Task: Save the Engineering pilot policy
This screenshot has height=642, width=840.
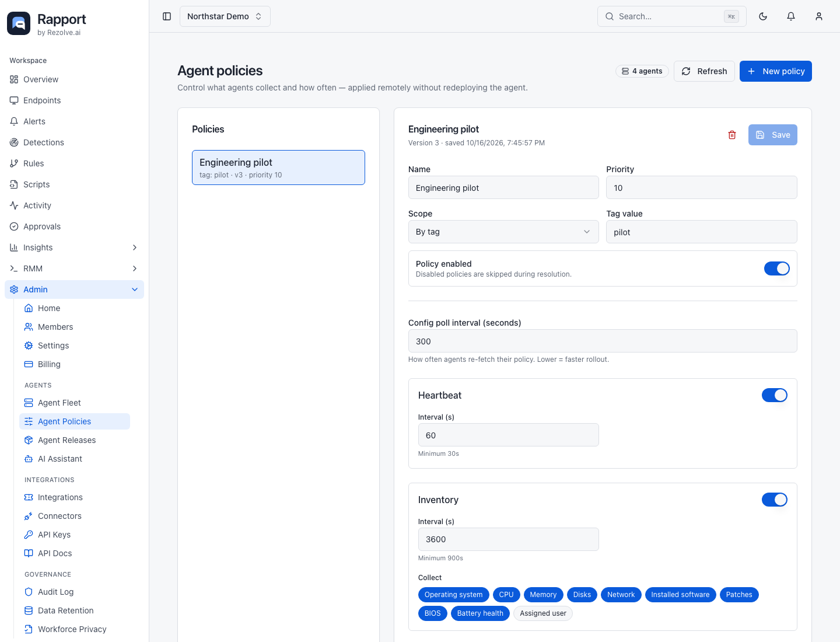Action: click(773, 135)
